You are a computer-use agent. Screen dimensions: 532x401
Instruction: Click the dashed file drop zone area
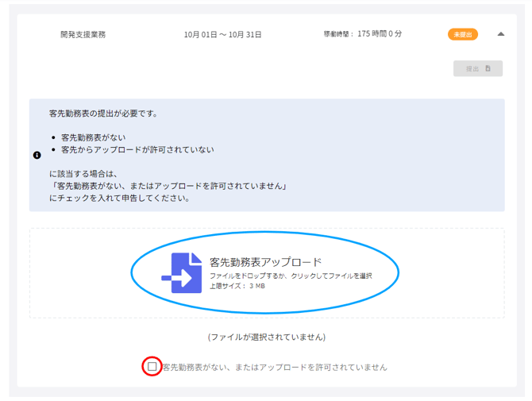(267, 273)
